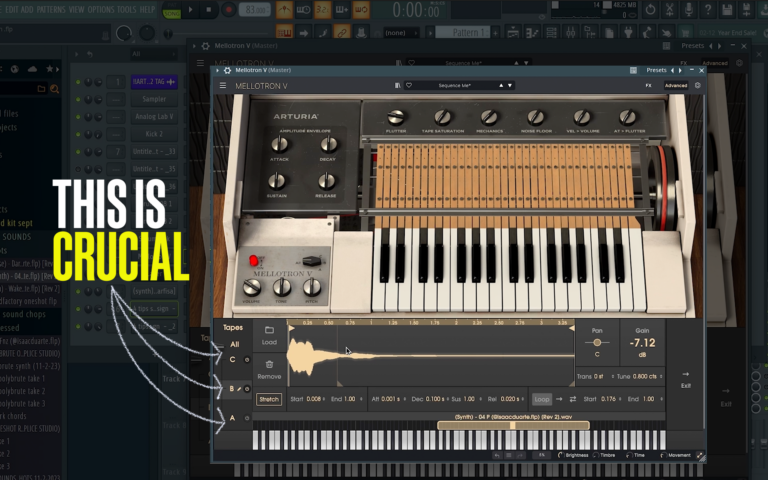Toggle the sample Loop button
The image size is (768, 480).
tap(542, 399)
